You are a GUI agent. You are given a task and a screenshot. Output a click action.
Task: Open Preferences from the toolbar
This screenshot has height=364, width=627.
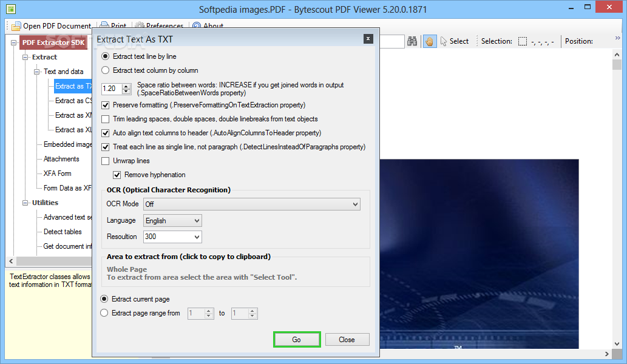click(x=160, y=25)
